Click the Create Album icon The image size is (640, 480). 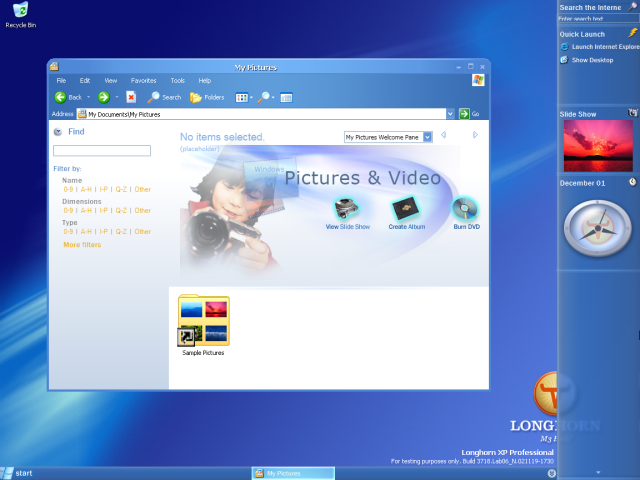click(x=406, y=209)
